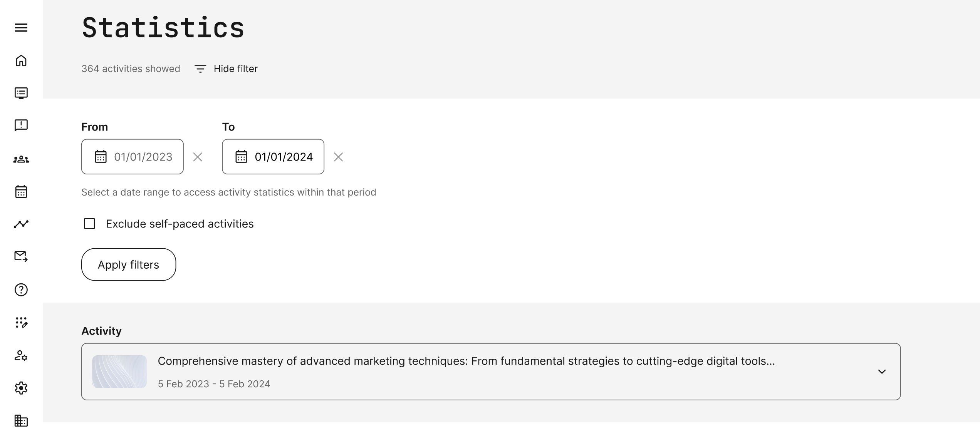Open the mail send icon in the sidebar
The height and width of the screenshot is (435, 980).
(x=21, y=256)
